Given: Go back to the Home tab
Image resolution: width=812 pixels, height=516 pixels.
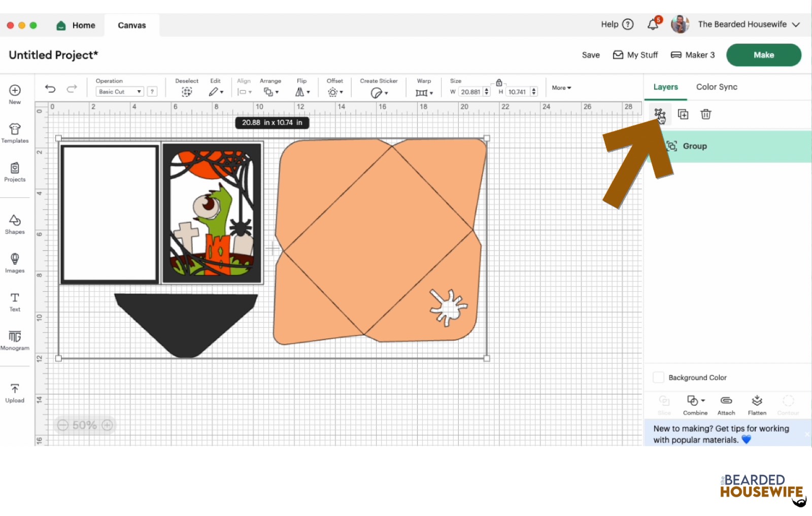Looking at the screenshot, I should pos(76,25).
